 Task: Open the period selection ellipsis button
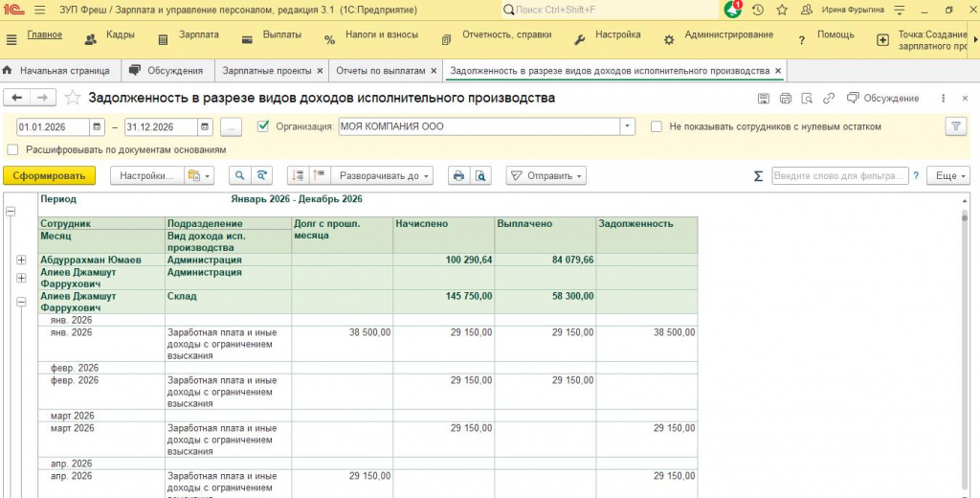coord(231,127)
